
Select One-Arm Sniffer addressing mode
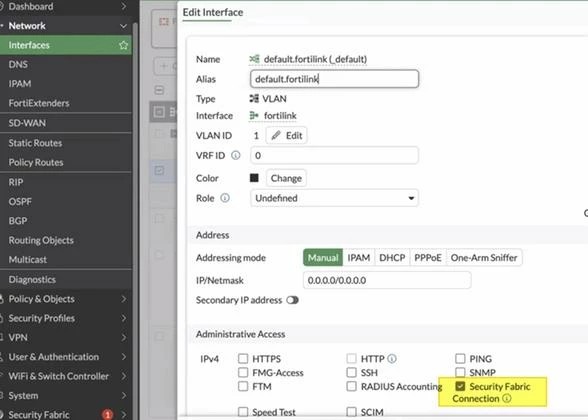point(484,258)
